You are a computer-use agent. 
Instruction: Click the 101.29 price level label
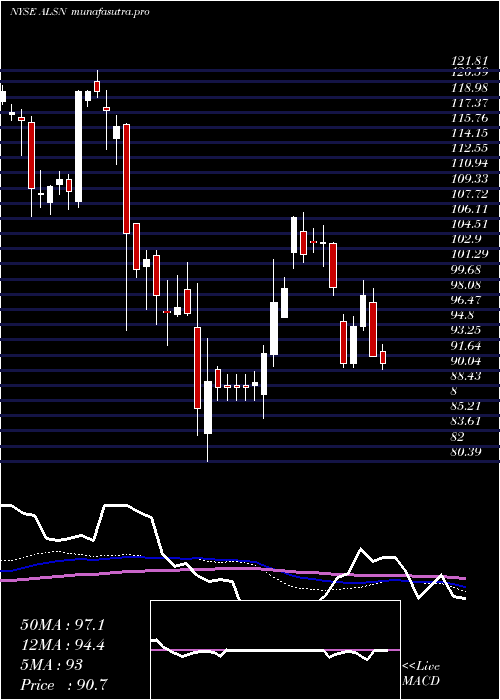(469, 254)
